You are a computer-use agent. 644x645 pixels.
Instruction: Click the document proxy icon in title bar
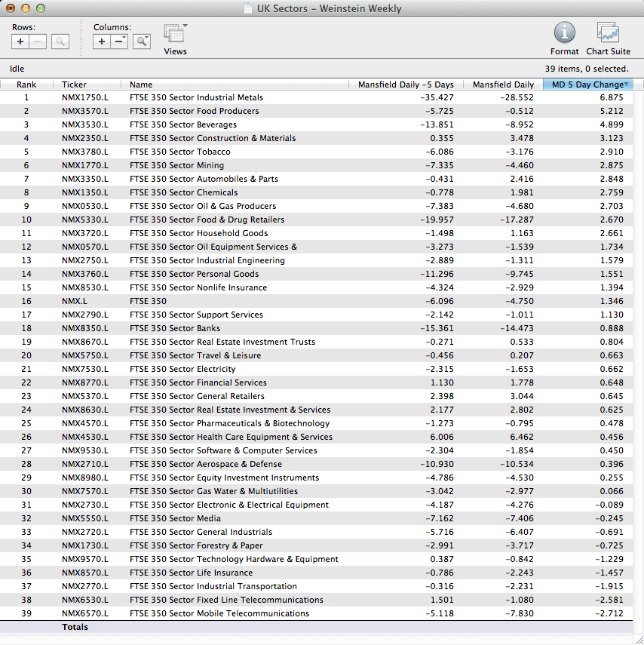coord(247,9)
